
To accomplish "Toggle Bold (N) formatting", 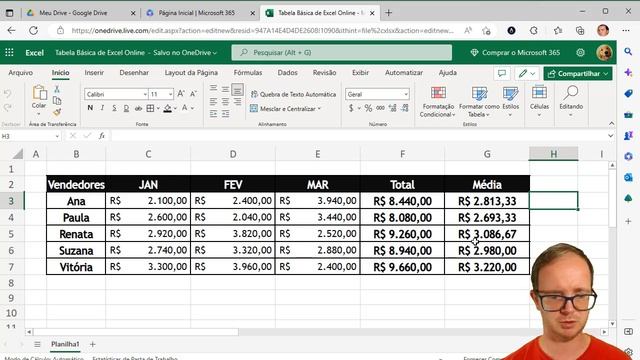I will coord(90,108).
